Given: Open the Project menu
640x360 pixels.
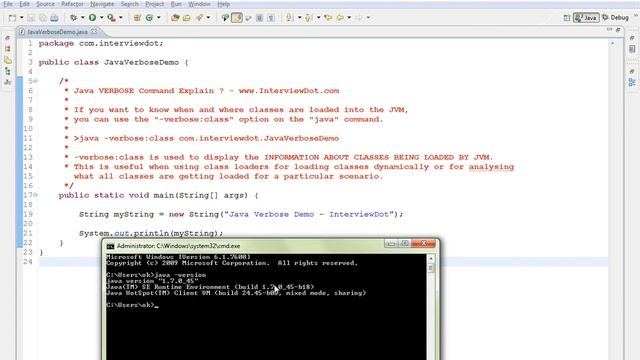Looking at the screenshot, I should tap(155, 4).
